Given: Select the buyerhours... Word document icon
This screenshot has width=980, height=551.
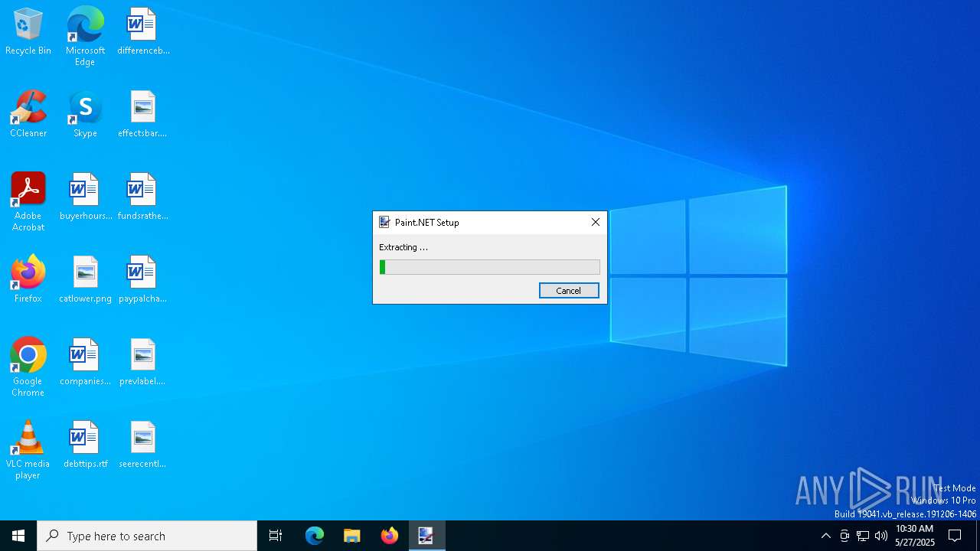Looking at the screenshot, I should coord(85,197).
